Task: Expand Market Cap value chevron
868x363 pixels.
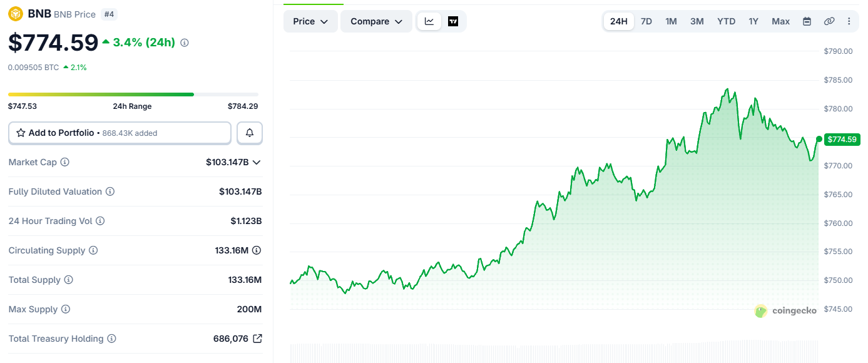Action: tap(256, 162)
